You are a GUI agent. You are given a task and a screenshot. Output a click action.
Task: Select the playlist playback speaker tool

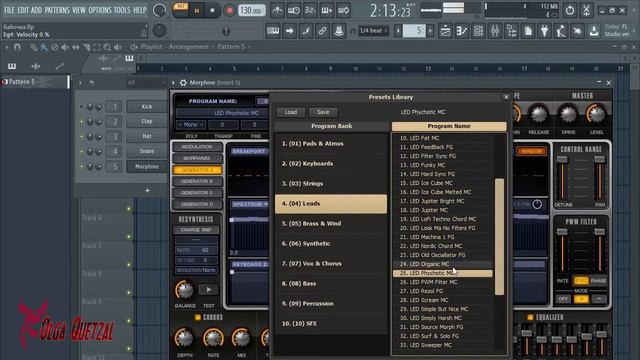pyautogui.click(x=118, y=47)
